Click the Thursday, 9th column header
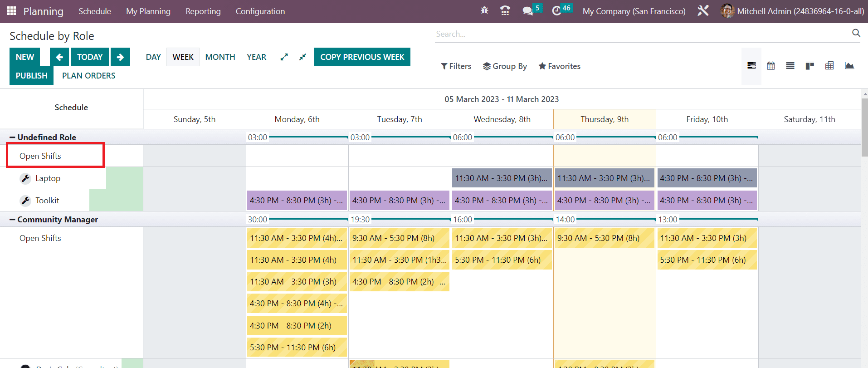Screen dimensions: 868x368 pos(605,119)
